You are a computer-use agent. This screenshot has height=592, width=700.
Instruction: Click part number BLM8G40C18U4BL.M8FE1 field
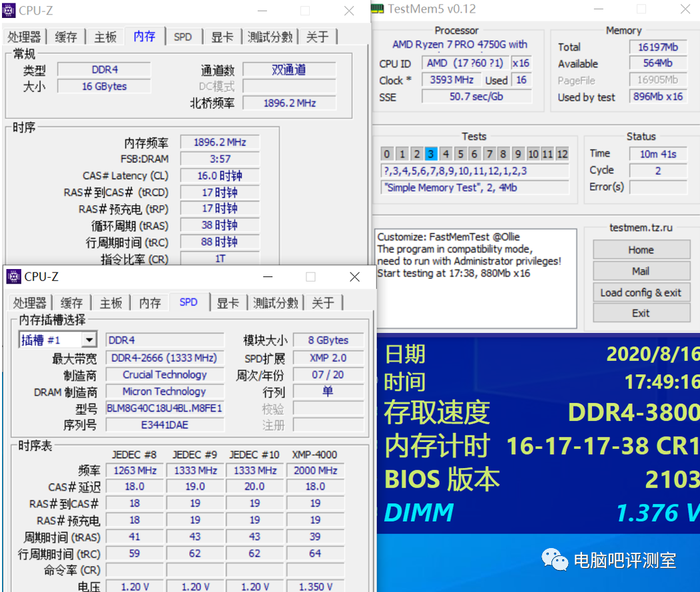(x=165, y=408)
